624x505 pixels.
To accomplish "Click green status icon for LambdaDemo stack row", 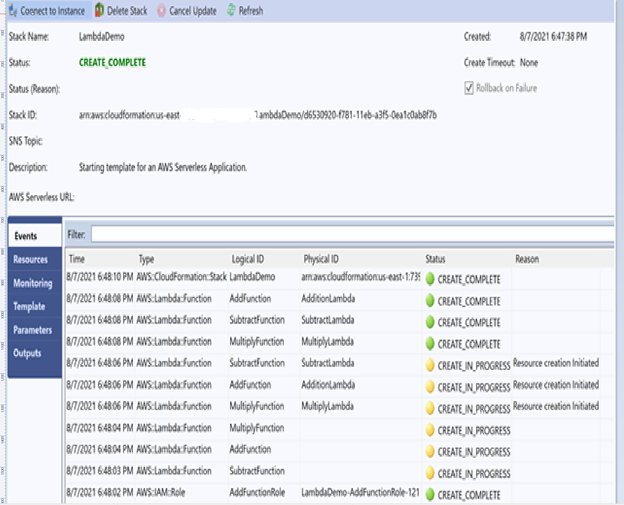I will (x=430, y=279).
